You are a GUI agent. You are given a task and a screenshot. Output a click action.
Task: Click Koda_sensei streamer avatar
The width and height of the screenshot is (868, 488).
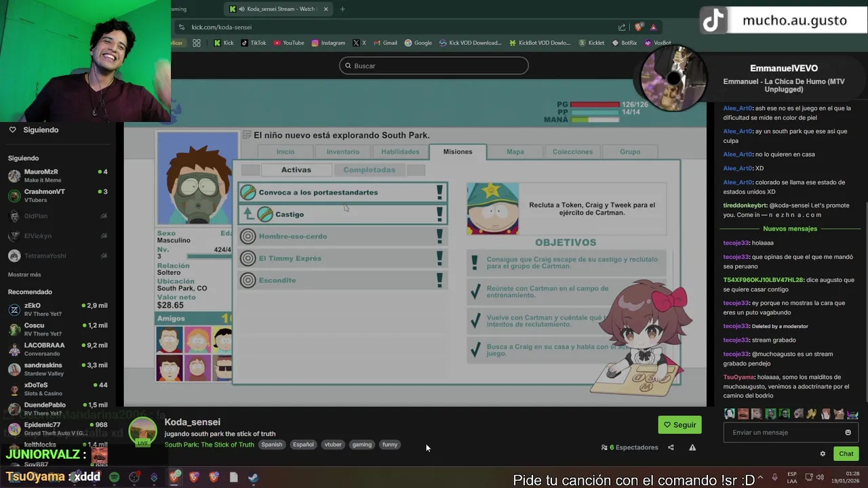coord(143,432)
